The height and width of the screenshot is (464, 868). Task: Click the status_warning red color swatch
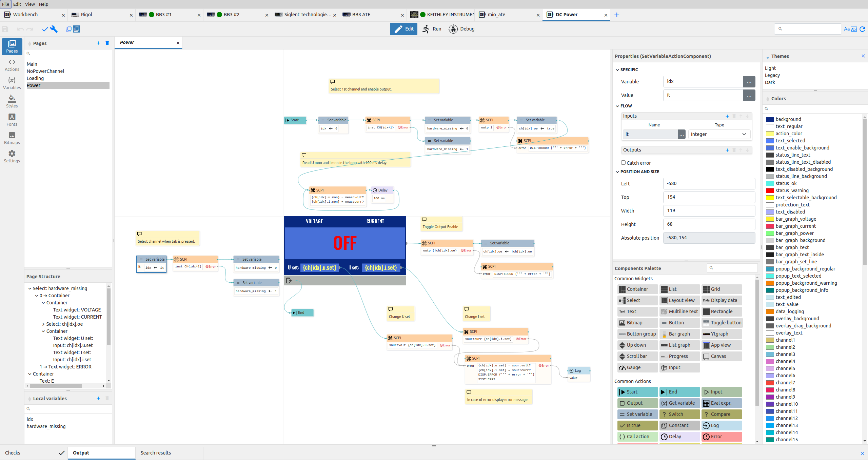[x=770, y=190]
